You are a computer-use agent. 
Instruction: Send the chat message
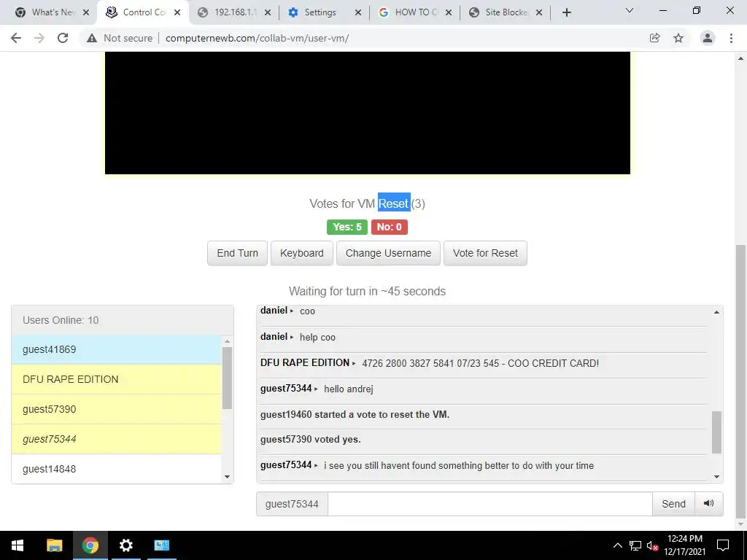pyautogui.click(x=673, y=504)
